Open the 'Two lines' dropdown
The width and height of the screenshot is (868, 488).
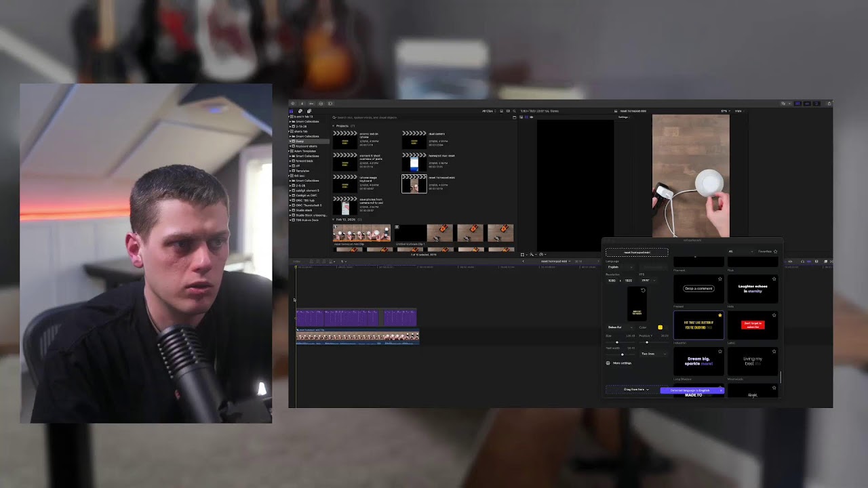[654, 354]
